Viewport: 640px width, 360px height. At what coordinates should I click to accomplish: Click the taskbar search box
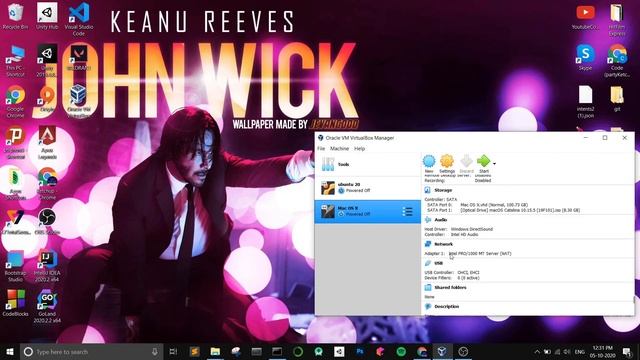coord(92,351)
